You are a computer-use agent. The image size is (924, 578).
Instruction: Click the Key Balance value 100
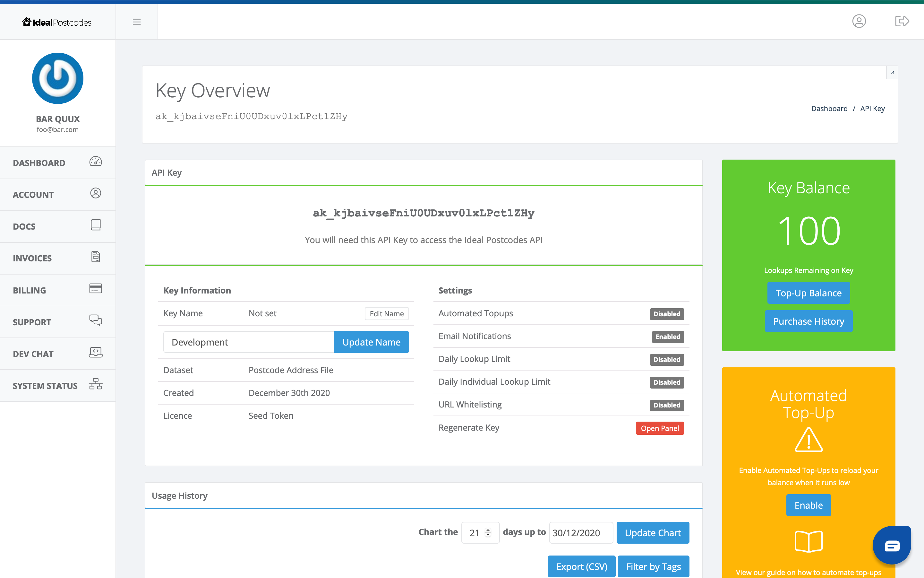coord(809,231)
